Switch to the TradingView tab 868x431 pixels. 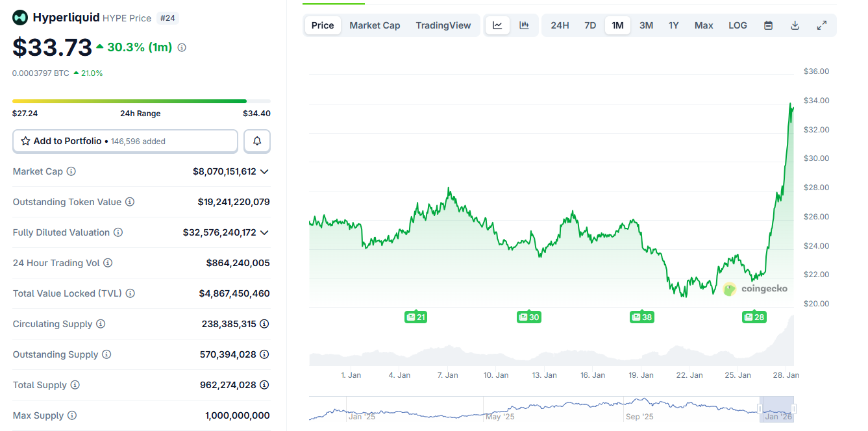tap(443, 25)
